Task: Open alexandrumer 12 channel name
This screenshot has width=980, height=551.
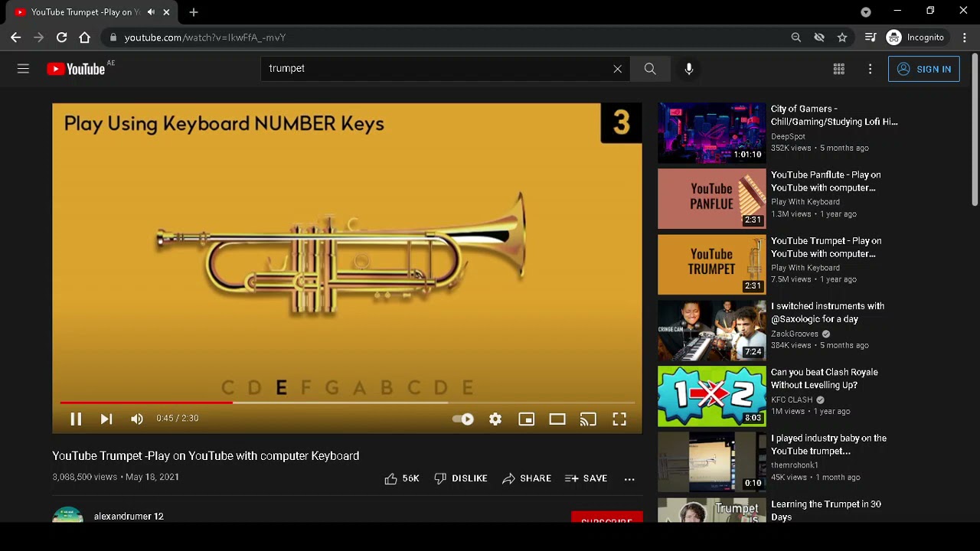Action: tap(129, 517)
